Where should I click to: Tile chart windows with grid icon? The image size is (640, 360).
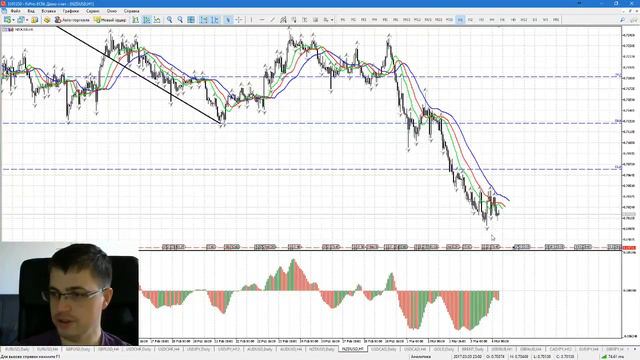point(191,20)
